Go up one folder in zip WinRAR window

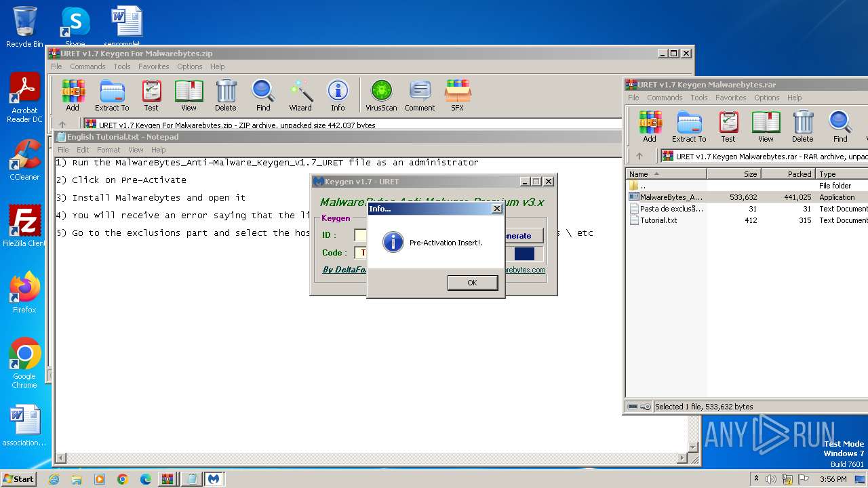click(62, 125)
